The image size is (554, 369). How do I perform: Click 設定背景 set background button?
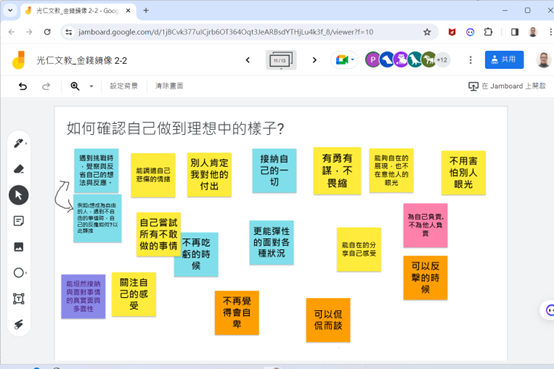[x=124, y=86]
